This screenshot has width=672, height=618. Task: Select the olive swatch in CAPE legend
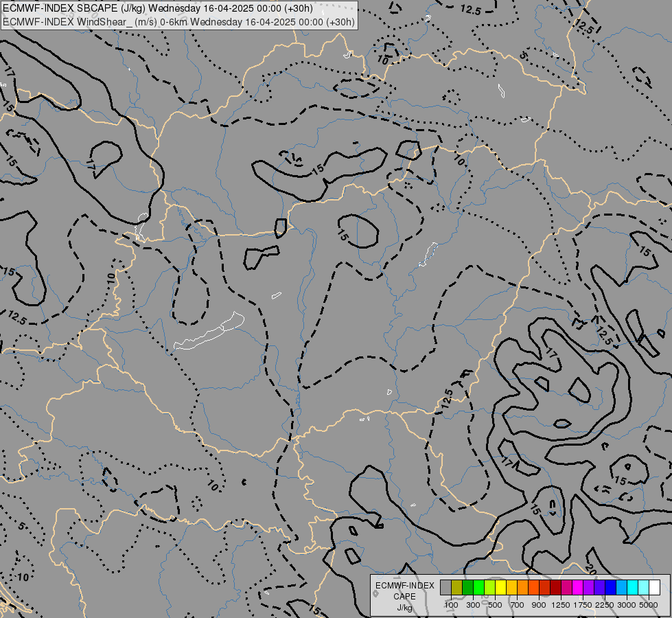(457, 587)
